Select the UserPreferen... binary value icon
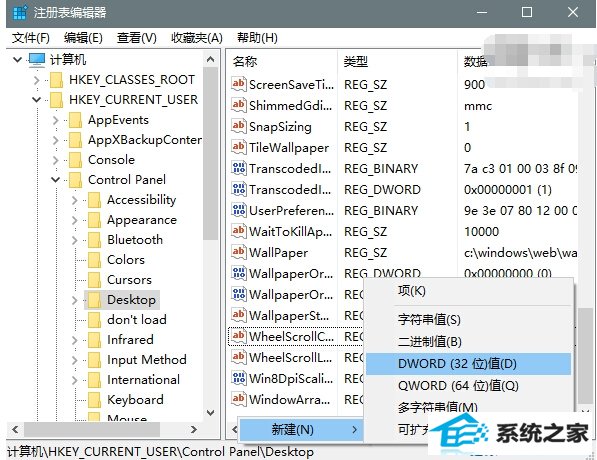 238,210
